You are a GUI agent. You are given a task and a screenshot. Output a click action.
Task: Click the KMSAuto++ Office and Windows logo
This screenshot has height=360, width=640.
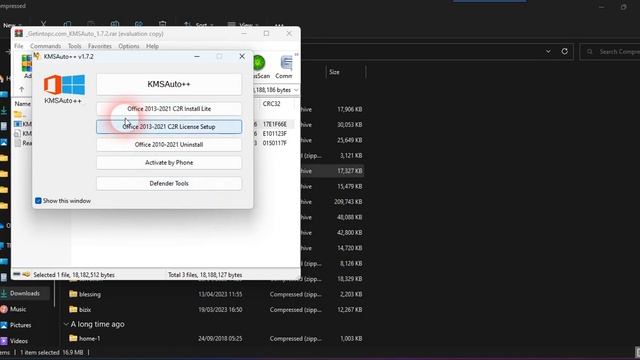pos(64,84)
